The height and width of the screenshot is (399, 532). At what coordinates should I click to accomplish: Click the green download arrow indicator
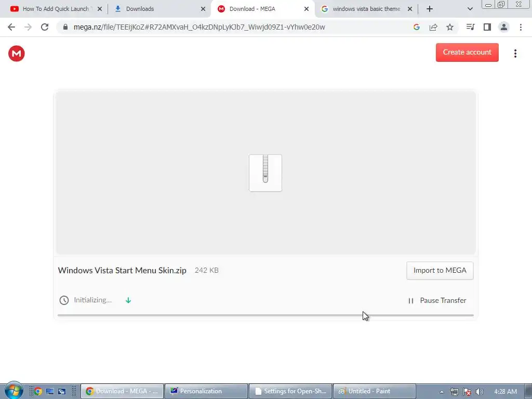[x=128, y=300]
